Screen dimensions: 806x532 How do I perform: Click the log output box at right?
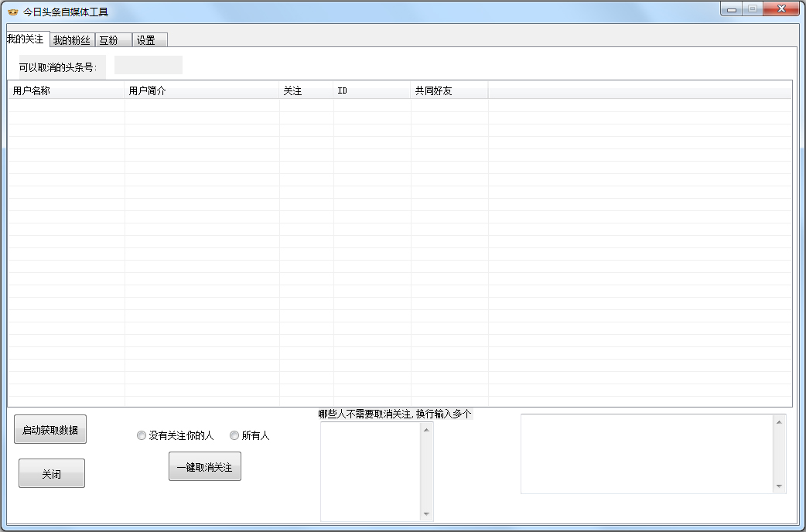click(647, 453)
